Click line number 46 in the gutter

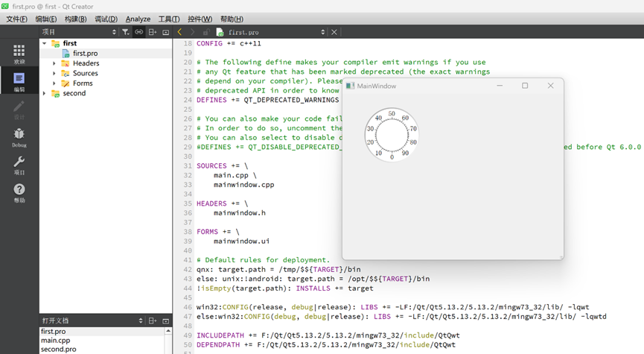(x=188, y=307)
